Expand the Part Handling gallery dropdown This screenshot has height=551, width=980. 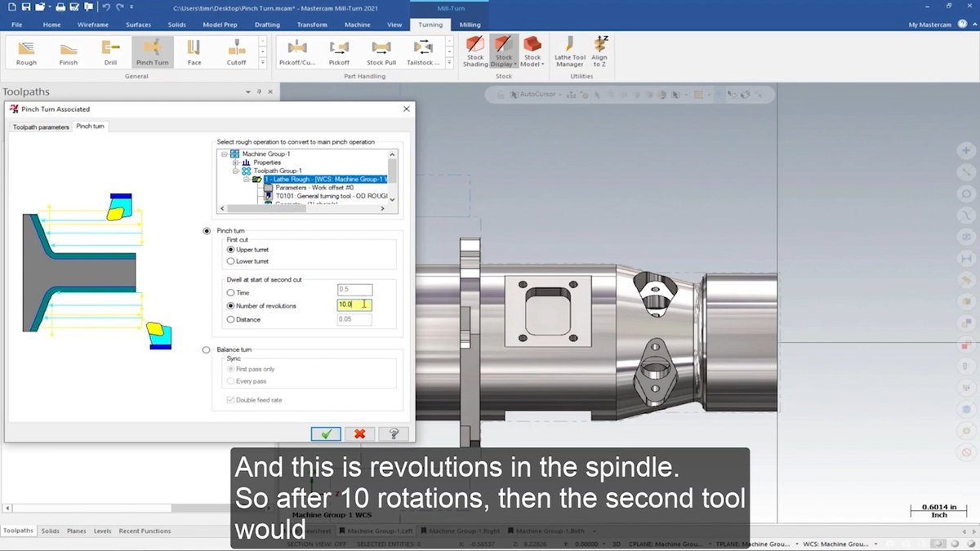pos(449,64)
